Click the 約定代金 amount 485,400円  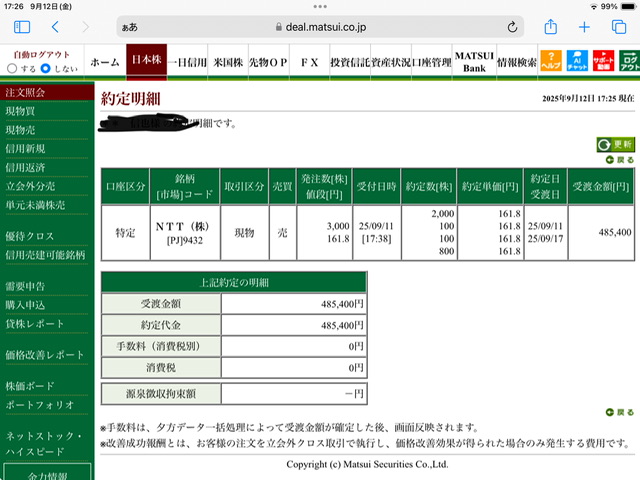[x=342, y=325]
